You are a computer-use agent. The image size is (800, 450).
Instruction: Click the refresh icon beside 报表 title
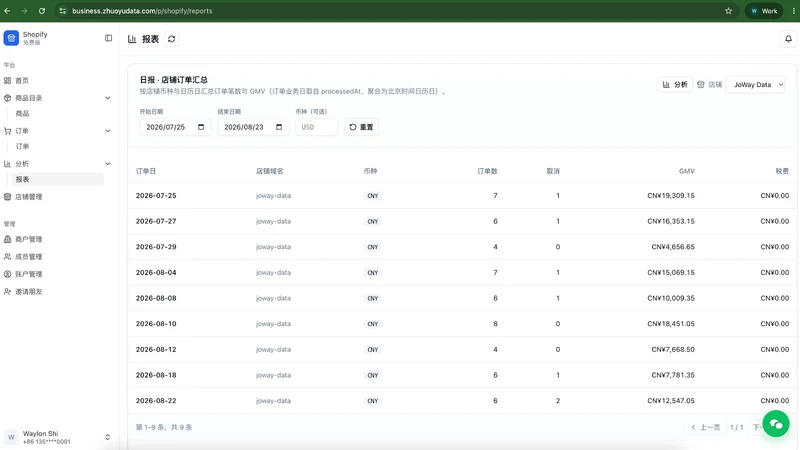[x=171, y=39]
